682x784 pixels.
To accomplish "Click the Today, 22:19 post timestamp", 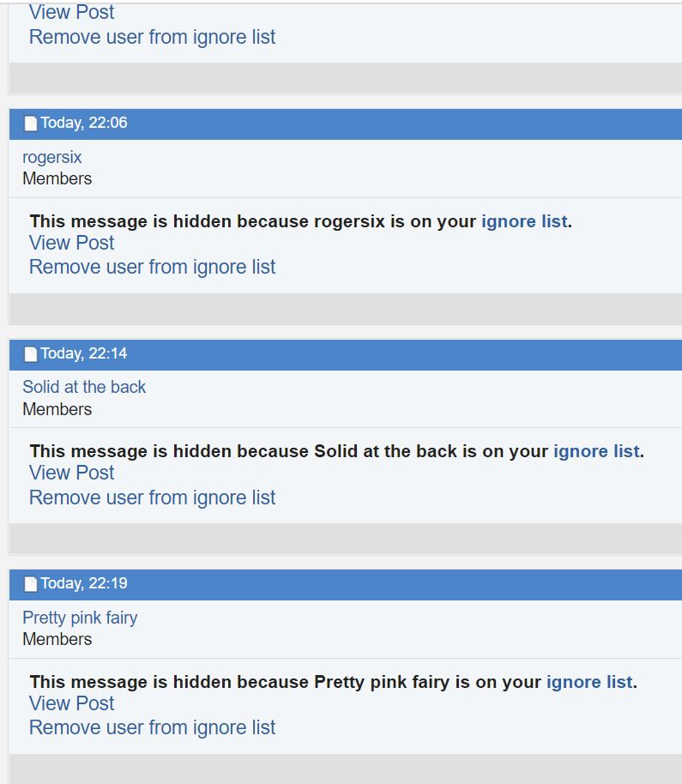I will click(84, 583).
